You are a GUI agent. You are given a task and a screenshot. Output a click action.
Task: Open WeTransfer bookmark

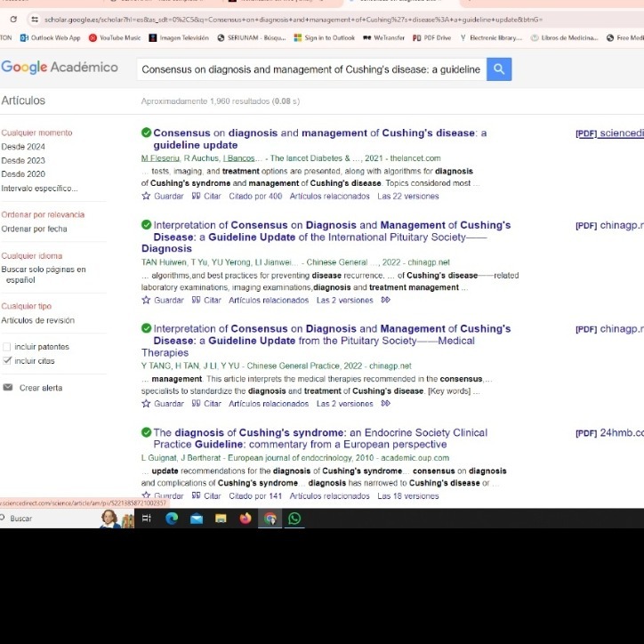[383, 37]
